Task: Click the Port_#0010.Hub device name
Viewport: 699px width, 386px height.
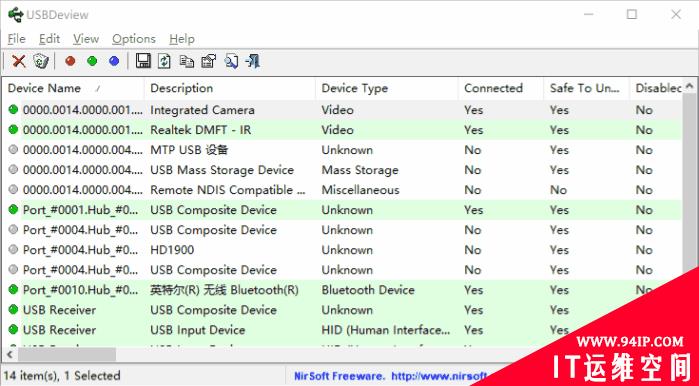Action: [x=80, y=290]
